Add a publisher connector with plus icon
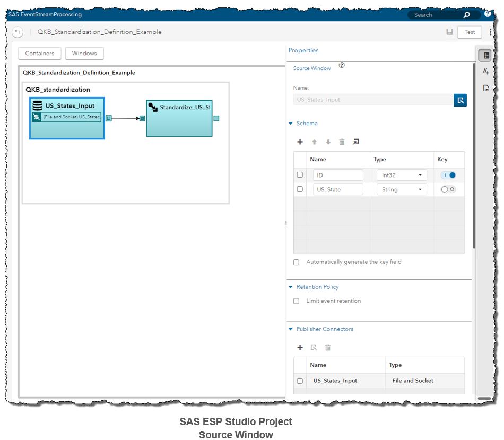Screen dimensions: 504x440 point(300,348)
